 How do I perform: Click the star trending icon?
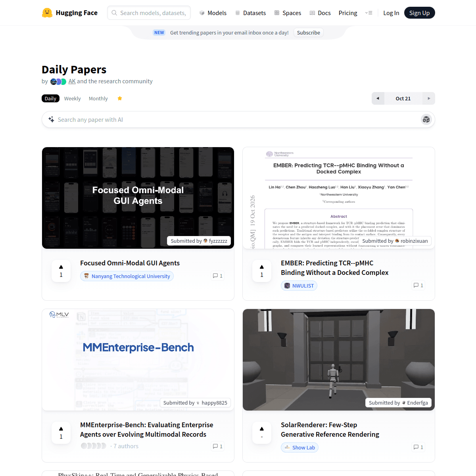pyautogui.click(x=120, y=98)
